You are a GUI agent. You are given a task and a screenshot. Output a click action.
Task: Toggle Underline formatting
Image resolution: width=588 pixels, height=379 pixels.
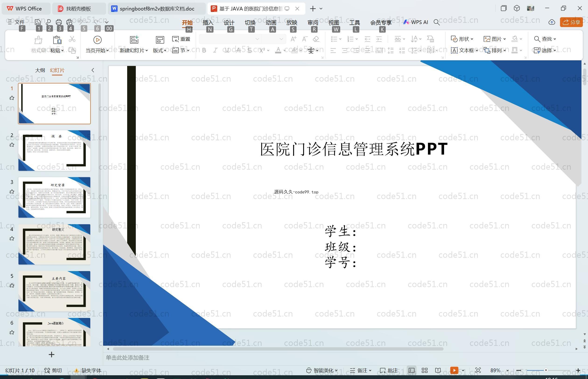click(227, 50)
